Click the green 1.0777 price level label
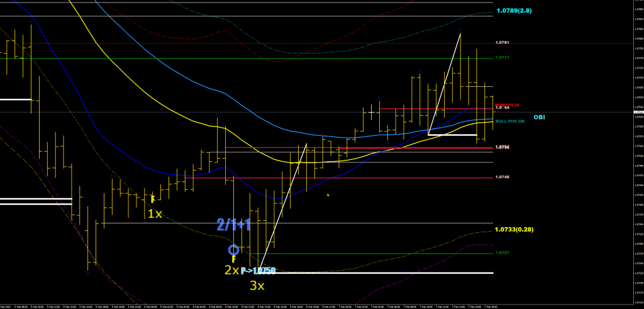644x309 pixels. [x=502, y=57]
